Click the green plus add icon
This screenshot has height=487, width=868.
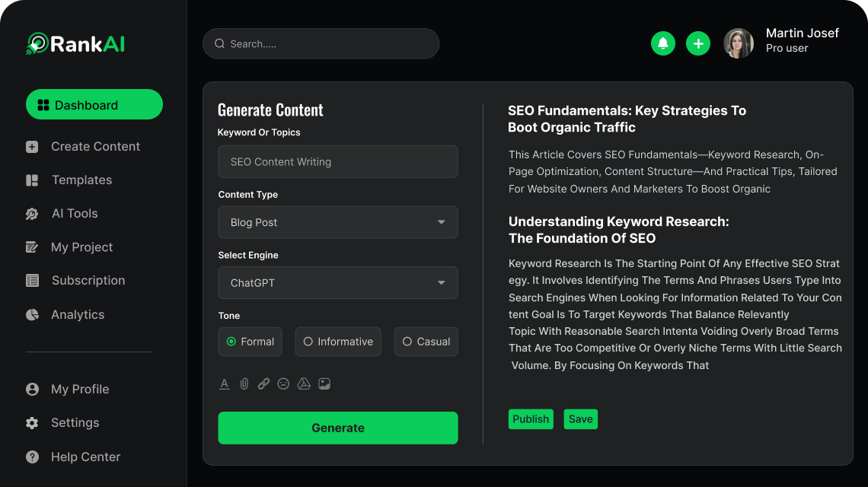click(x=698, y=43)
